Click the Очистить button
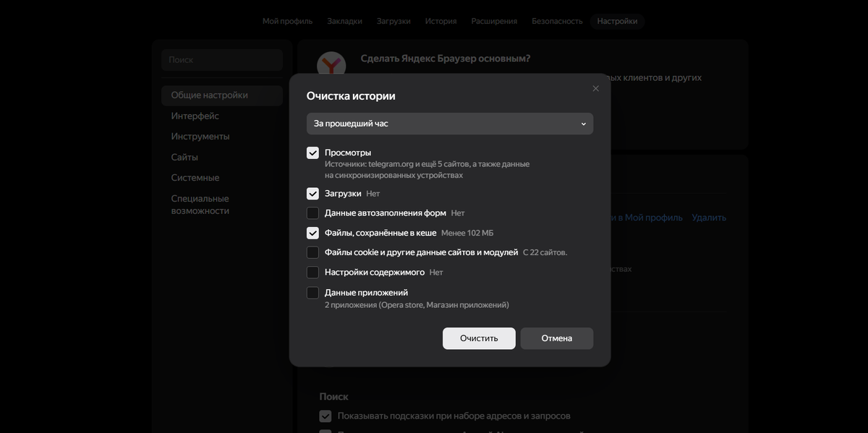 tap(479, 338)
